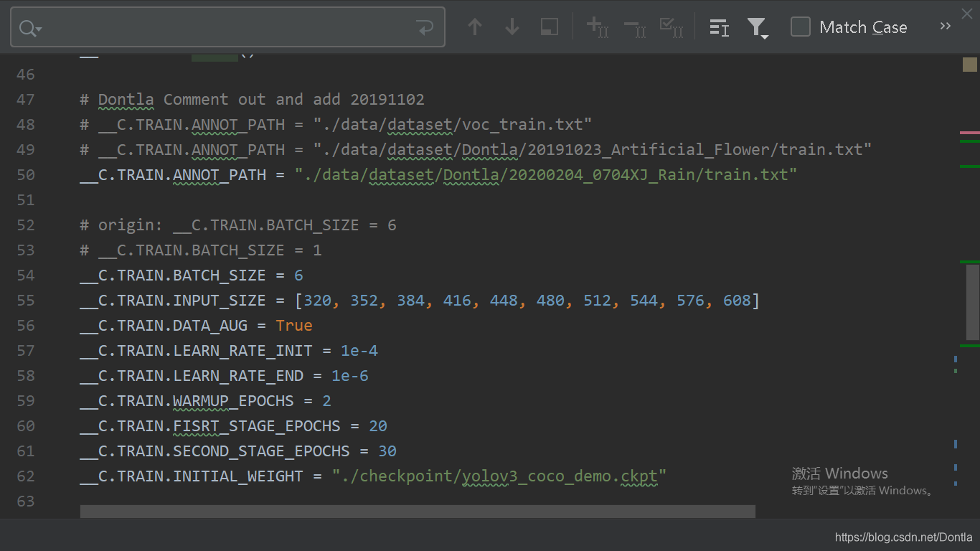Click commented BATCH_SIZE = 1 line

(201, 250)
